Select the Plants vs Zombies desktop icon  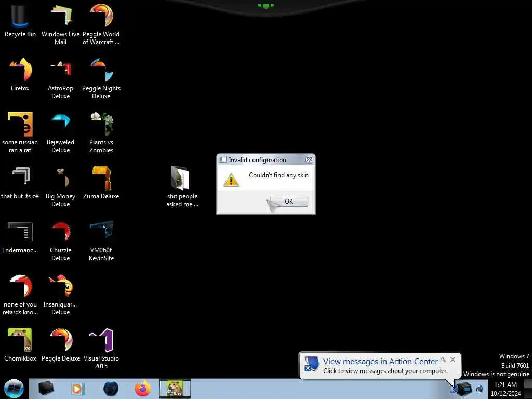click(101, 132)
